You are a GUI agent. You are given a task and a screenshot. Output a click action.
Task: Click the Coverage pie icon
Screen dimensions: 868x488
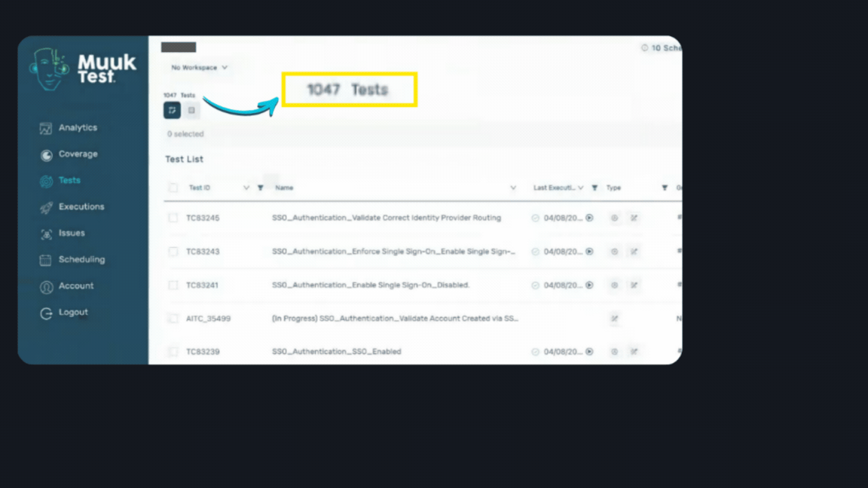pyautogui.click(x=46, y=155)
